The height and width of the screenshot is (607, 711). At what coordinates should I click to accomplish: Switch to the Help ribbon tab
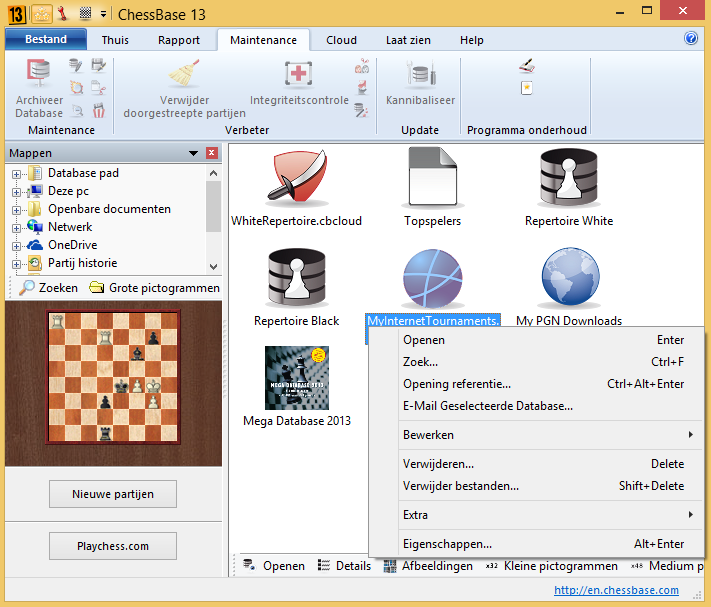[472, 40]
